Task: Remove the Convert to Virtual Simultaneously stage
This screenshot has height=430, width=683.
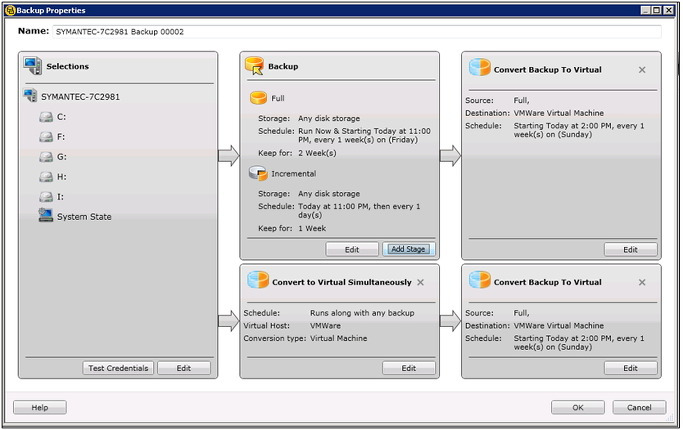Action: tap(420, 282)
